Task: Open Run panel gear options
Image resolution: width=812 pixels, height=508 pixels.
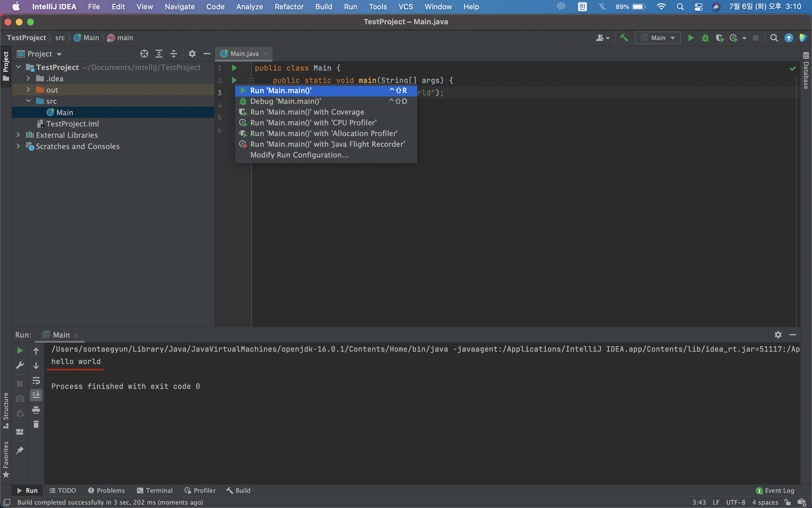Action: pos(778,335)
